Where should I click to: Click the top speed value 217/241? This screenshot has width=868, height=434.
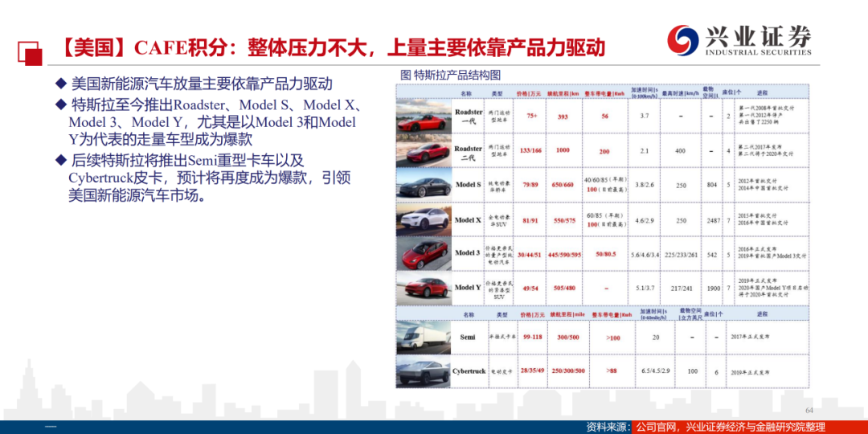tap(681, 288)
